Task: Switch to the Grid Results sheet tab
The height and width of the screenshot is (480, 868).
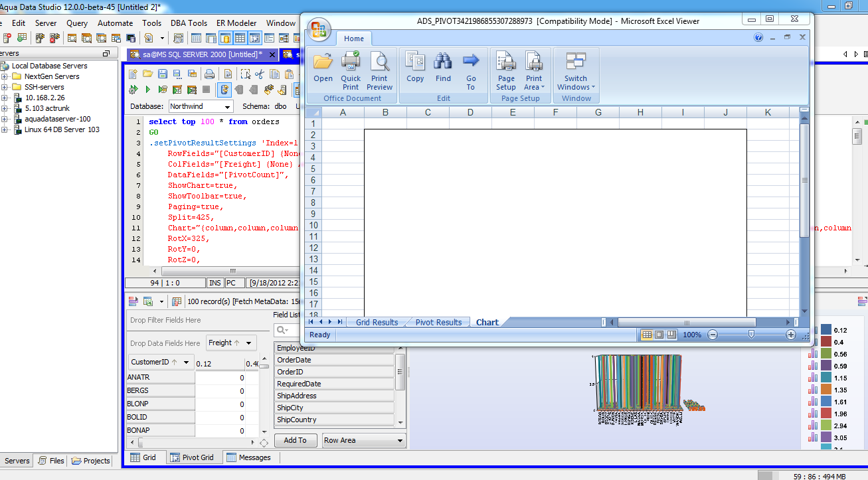Action: pyautogui.click(x=377, y=323)
